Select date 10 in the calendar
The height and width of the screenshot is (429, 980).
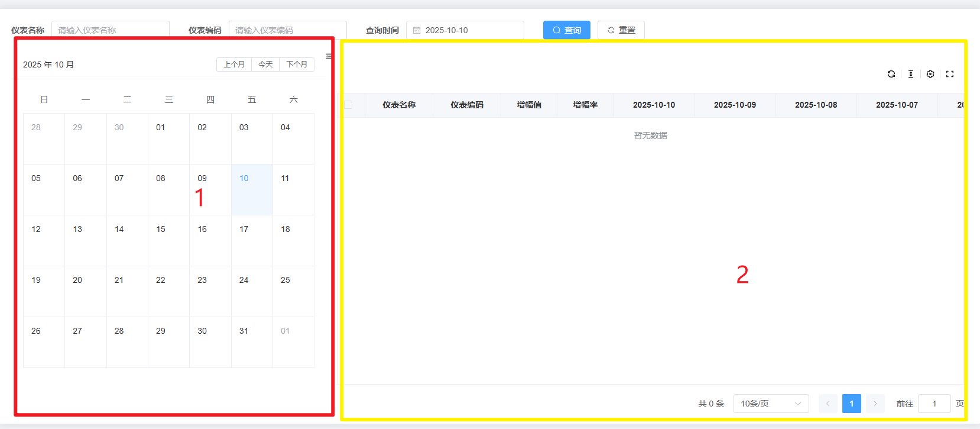pyautogui.click(x=252, y=189)
